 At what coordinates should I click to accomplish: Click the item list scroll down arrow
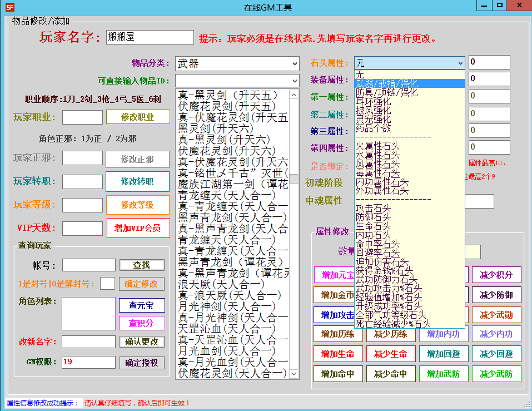pos(294,374)
